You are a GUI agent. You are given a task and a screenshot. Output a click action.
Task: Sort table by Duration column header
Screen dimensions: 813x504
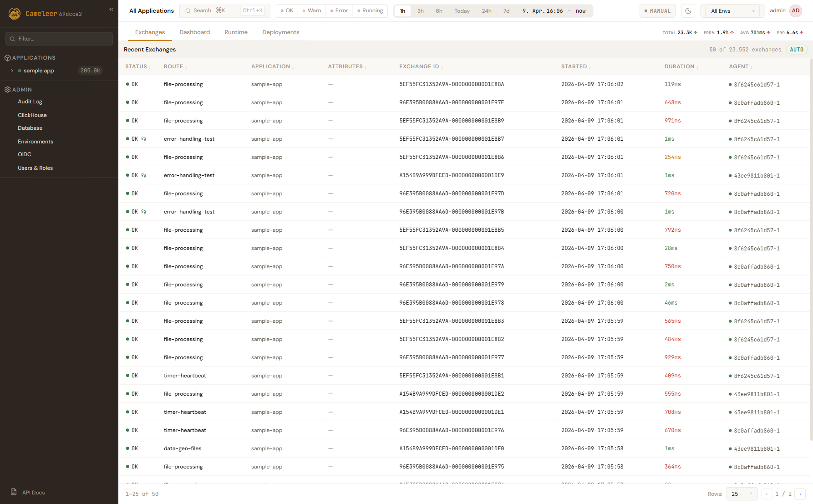pyautogui.click(x=679, y=66)
